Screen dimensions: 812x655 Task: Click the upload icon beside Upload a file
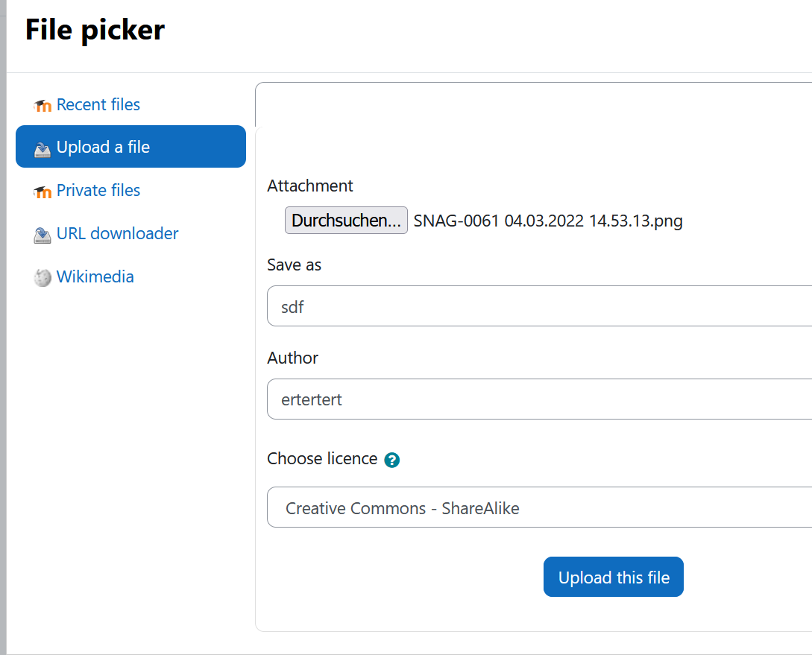43,149
